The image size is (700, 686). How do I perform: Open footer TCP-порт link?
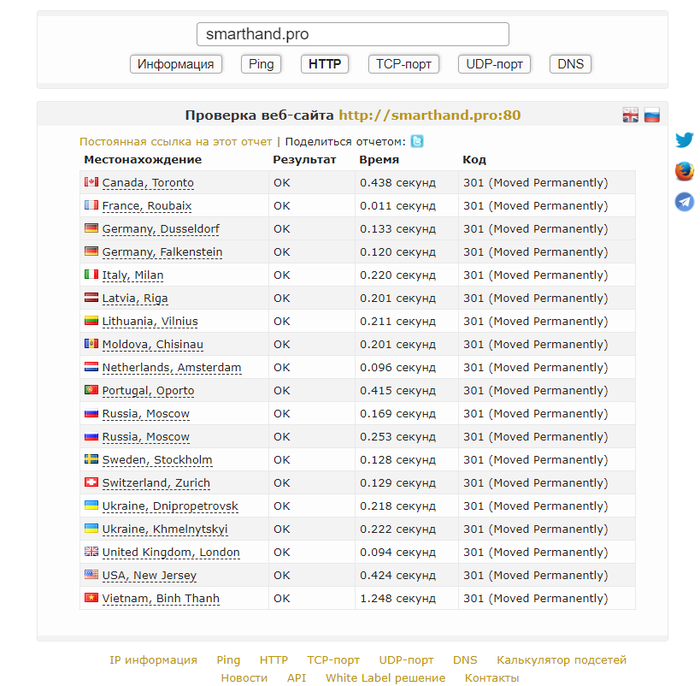(x=333, y=660)
